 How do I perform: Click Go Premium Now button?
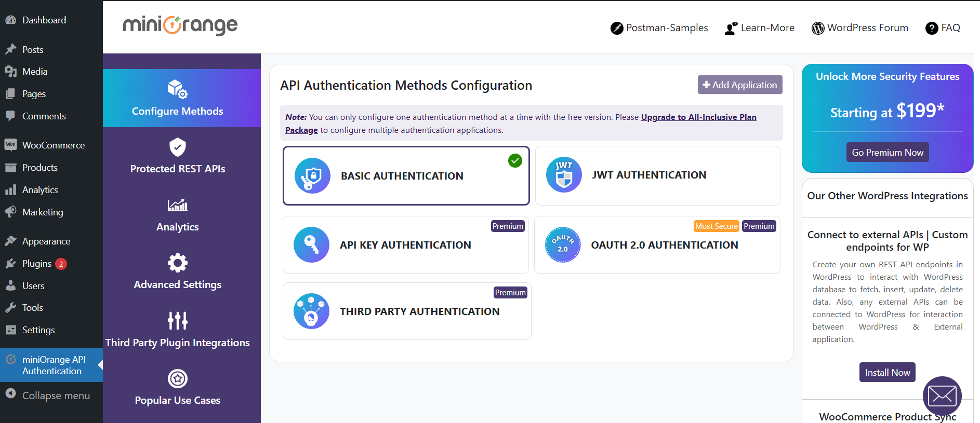[x=888, y=152]
